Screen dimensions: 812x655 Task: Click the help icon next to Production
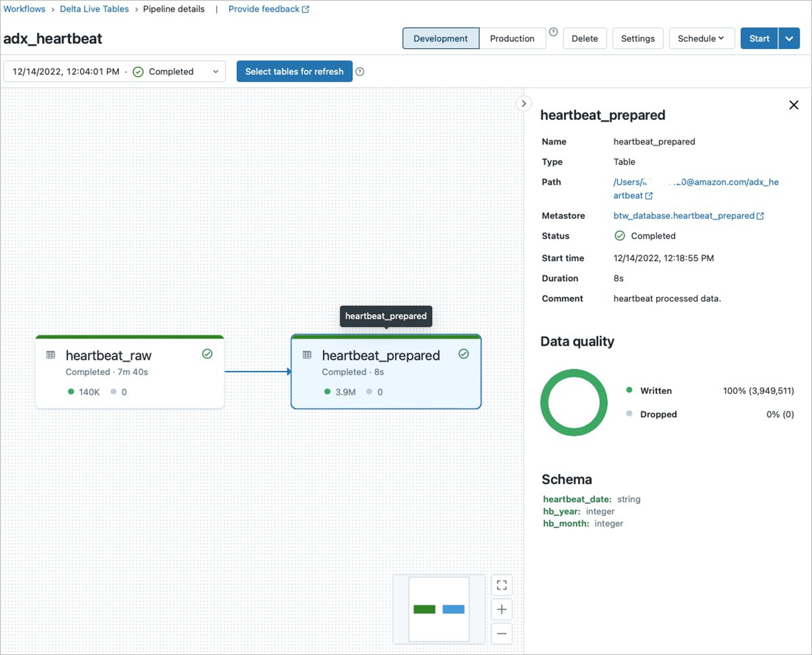pyautogui.click(x=553, y=32)
